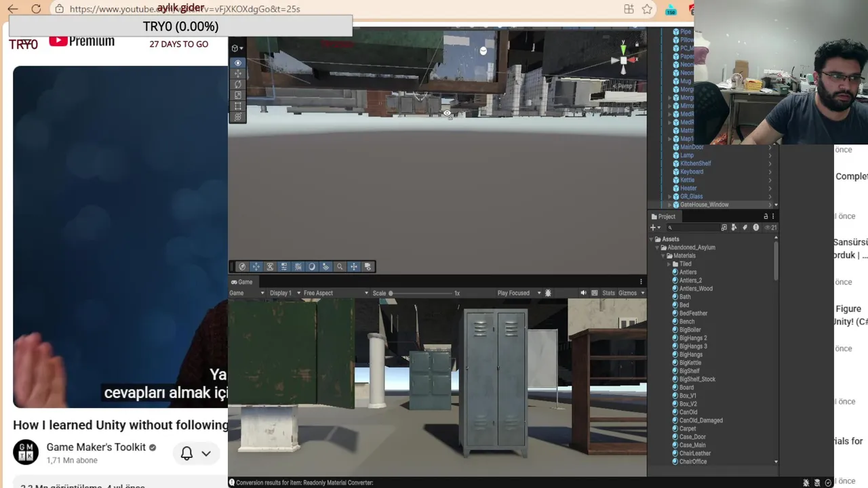Select the Rect tool in Scene toolbar
Viewport: 868px width, 488px height.
[x=237, y=106]
